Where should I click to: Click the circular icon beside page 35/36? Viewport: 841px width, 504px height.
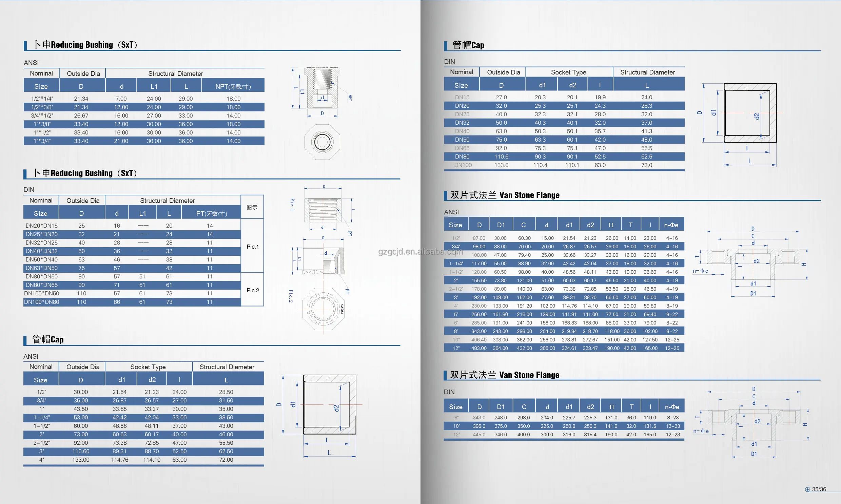(x=807, y=489)
